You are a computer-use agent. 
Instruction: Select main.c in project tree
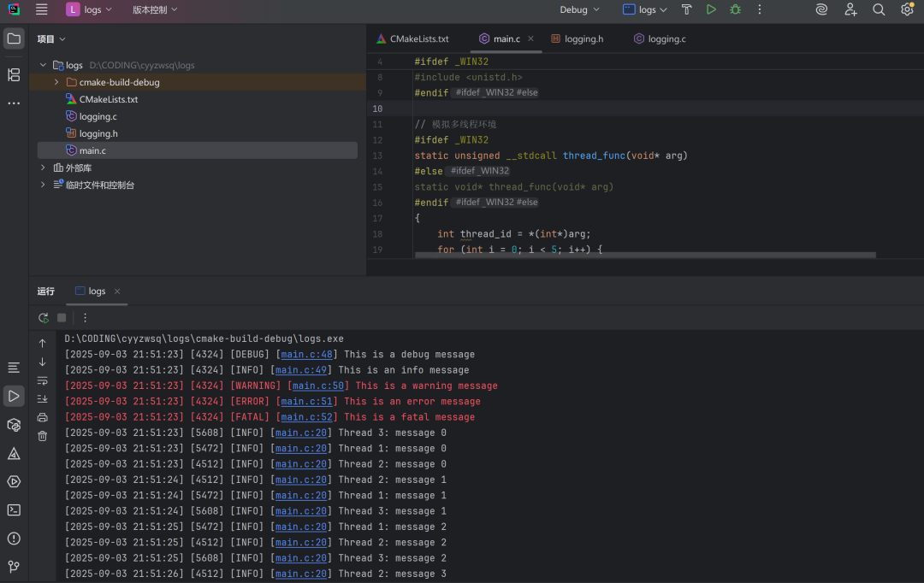click(x=198, y=150)
